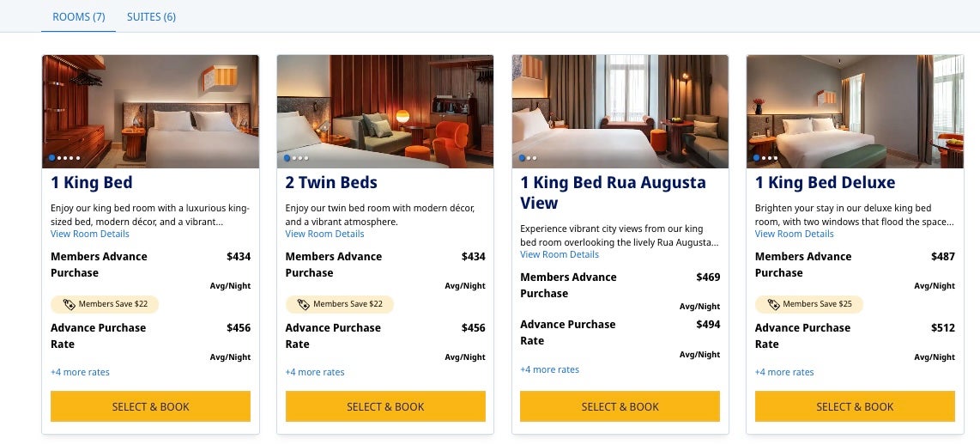
Task: Select & Book the 1 King Bed Deluxe
Action: 855,406
